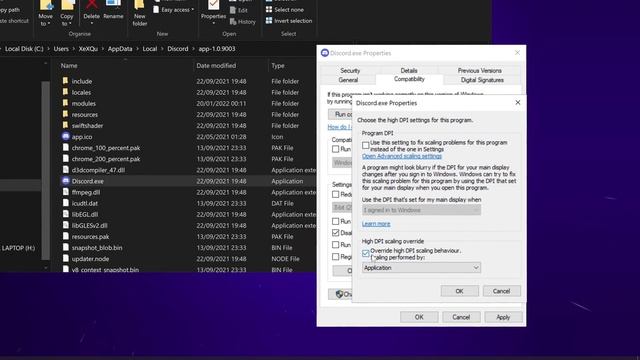
Task: Select updater.node file icon
Action: pyautogui.click(x=65, y=258)
